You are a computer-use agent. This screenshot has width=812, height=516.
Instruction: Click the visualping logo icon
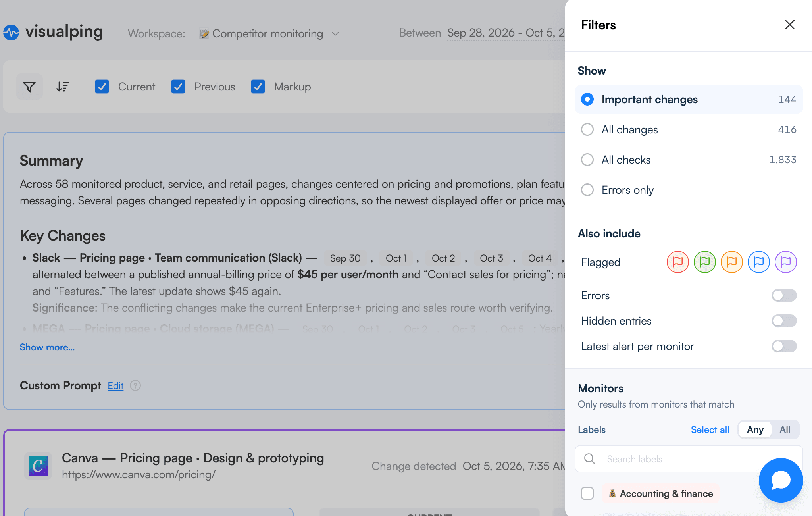click(x=11, y=33)
